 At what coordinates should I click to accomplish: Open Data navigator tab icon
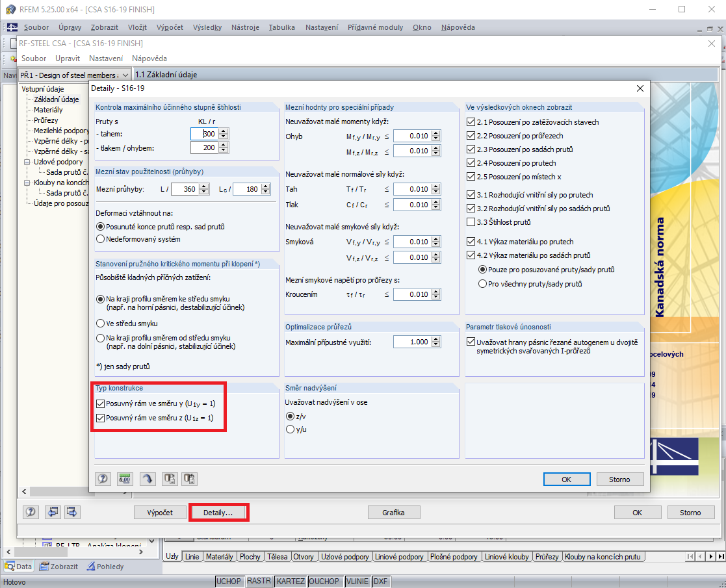coord(9,567)
